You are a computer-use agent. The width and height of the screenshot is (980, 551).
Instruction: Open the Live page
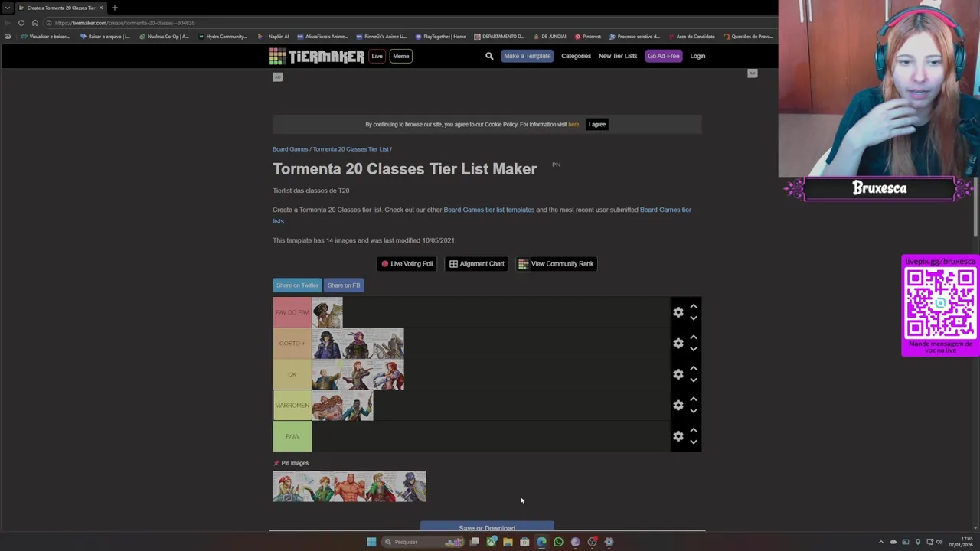[x=377, y=56]
